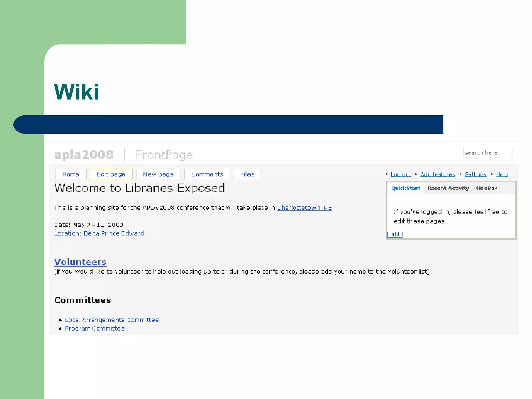Open the New page tab

158,174
